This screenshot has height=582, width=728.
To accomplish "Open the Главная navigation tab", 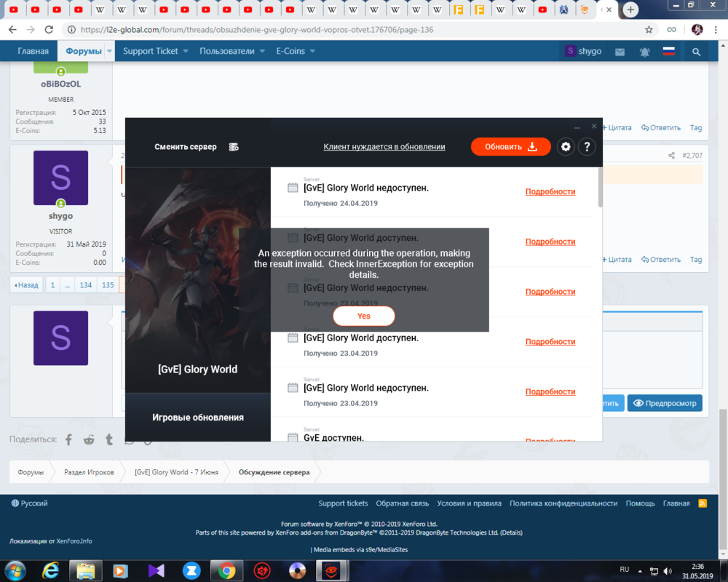I will pyautogui.click(x=33, y=52).
